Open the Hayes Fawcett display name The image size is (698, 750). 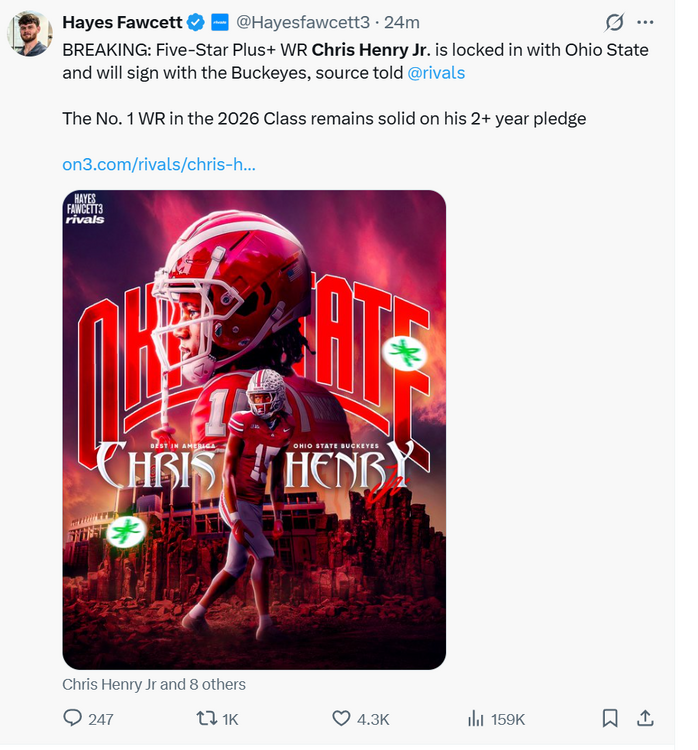tap(123, 22)
